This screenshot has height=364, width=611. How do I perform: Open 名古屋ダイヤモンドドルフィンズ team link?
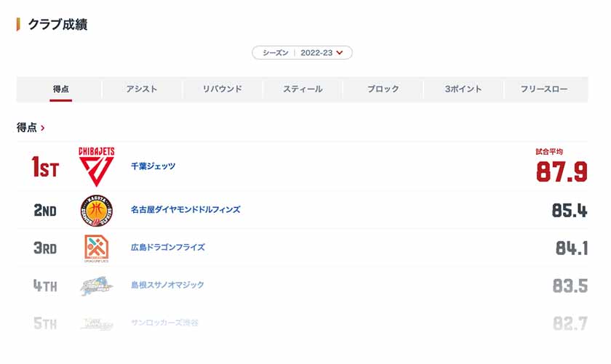(x=185, y=210)
